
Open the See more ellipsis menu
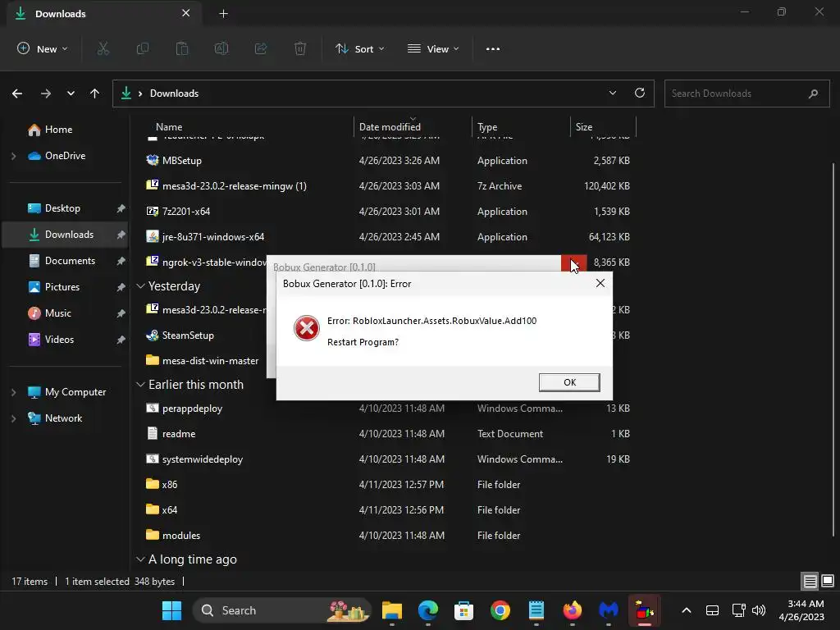pyautogui.click(x=493, y=48)
